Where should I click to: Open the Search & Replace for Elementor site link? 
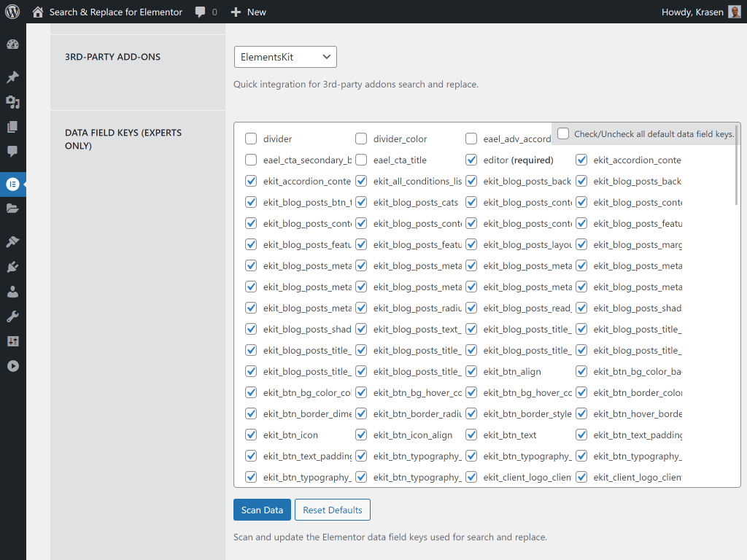(116, 12)
